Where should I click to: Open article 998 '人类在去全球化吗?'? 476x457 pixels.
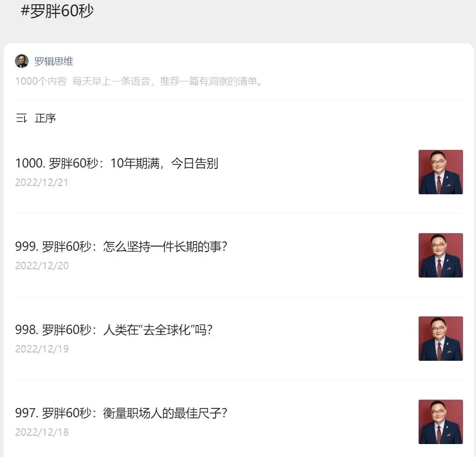tap(114, 330)
